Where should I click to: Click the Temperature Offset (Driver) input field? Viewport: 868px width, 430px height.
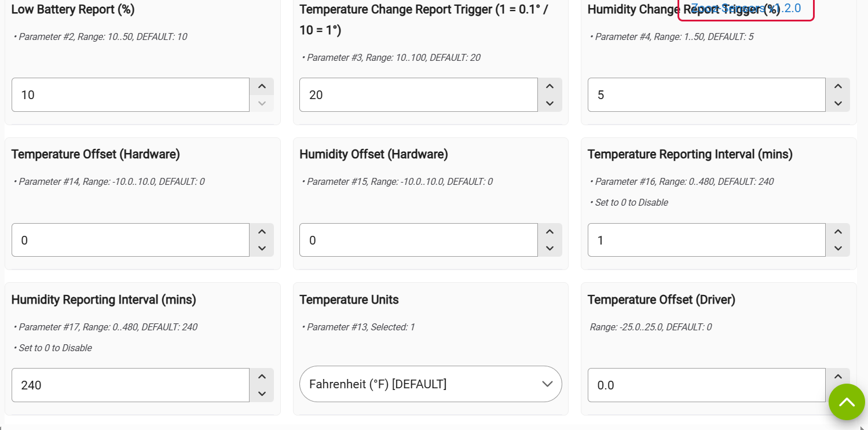(706, 385)
